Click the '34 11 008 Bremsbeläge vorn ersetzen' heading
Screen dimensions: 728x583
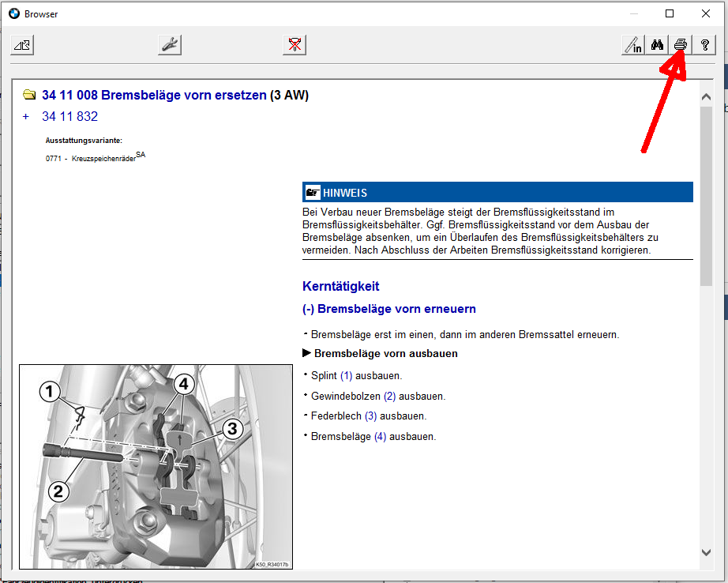click(154, 96)
